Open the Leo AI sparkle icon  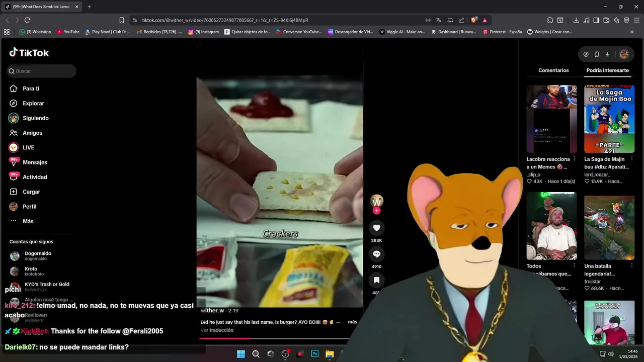coord(616,20)
